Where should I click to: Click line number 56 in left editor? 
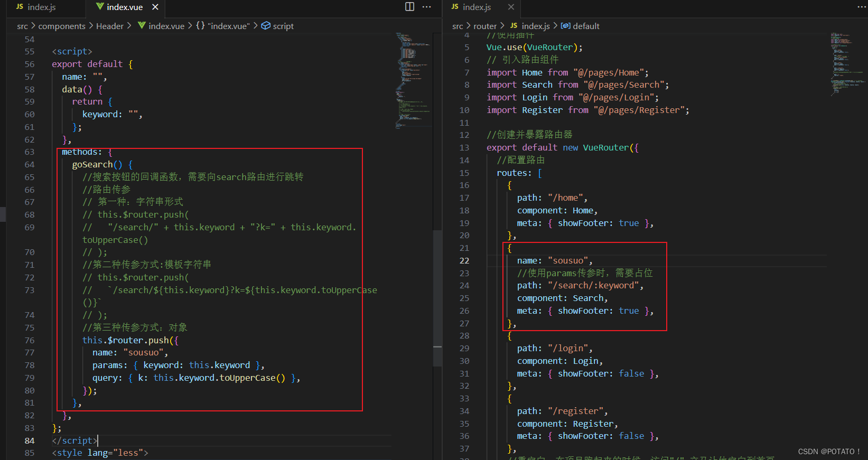(x=30, y=64)
